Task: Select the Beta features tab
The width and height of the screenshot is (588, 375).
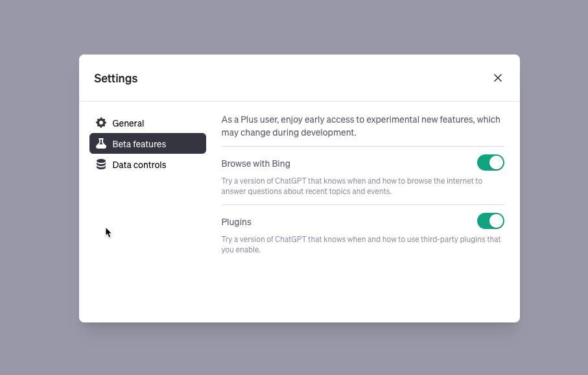Action: click(x=148, y=143)
